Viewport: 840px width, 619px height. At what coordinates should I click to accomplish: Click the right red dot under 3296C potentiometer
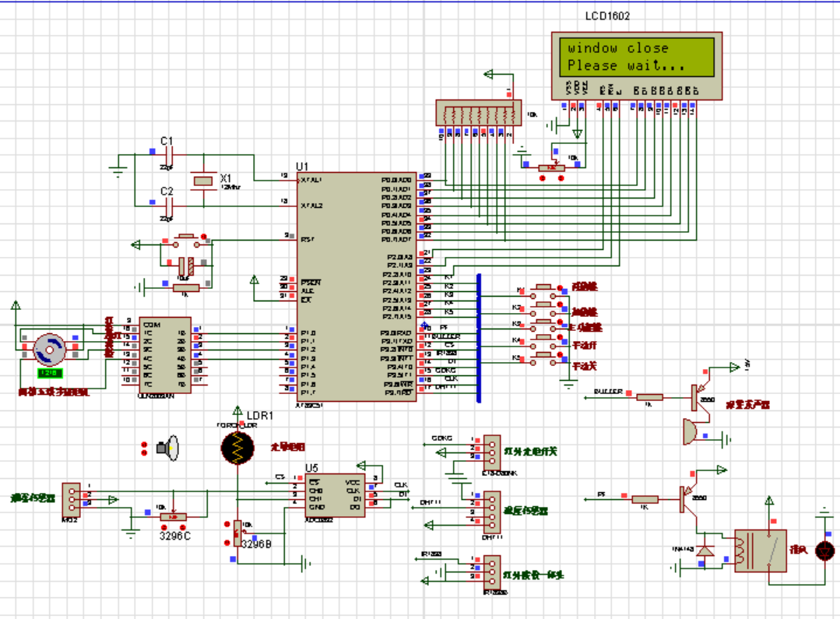[183, 527]
